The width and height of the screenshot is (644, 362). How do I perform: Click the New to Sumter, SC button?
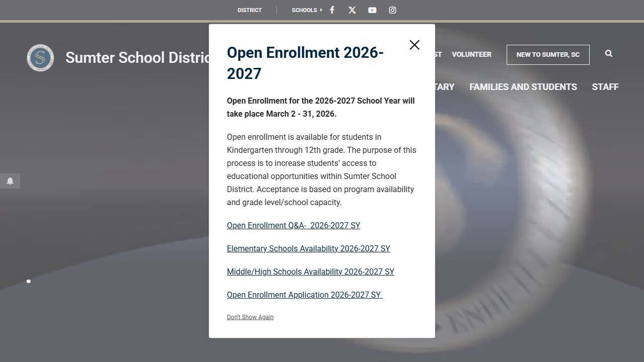pyautogui.click(x=547, y=55)
